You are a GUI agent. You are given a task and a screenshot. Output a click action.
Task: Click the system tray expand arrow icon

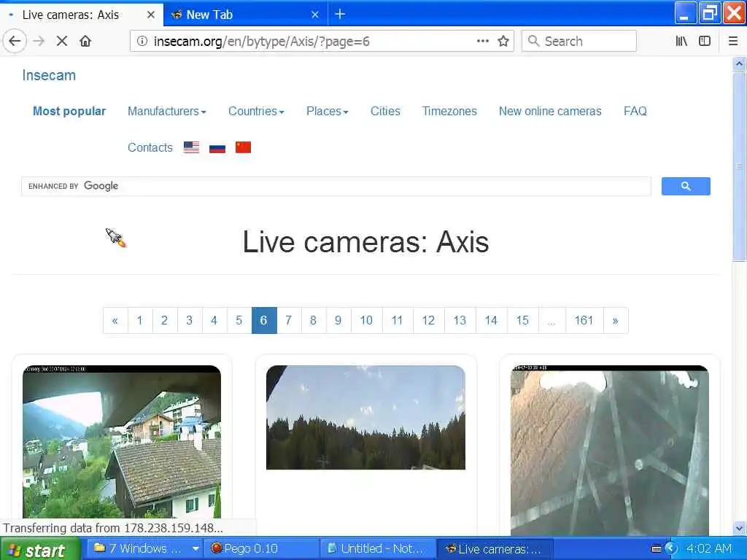click(671, 549)
